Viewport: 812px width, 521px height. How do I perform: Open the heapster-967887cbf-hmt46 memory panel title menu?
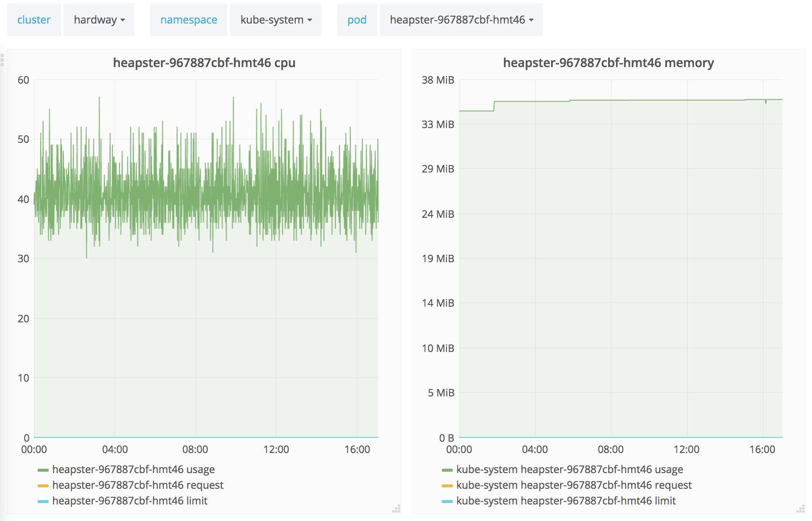click(608, 63)
